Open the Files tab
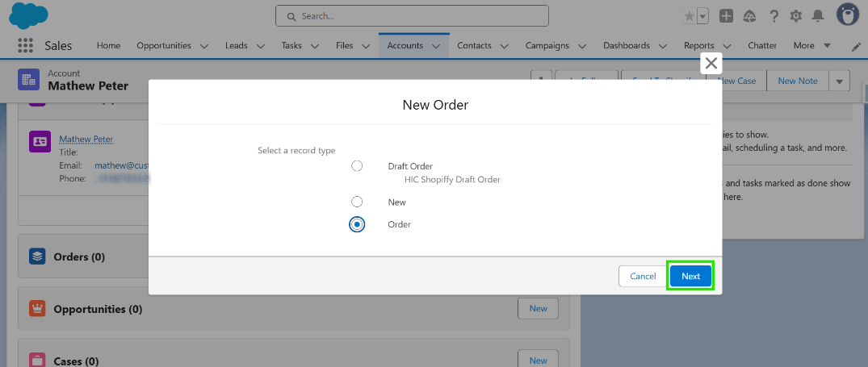 point(344,46)
